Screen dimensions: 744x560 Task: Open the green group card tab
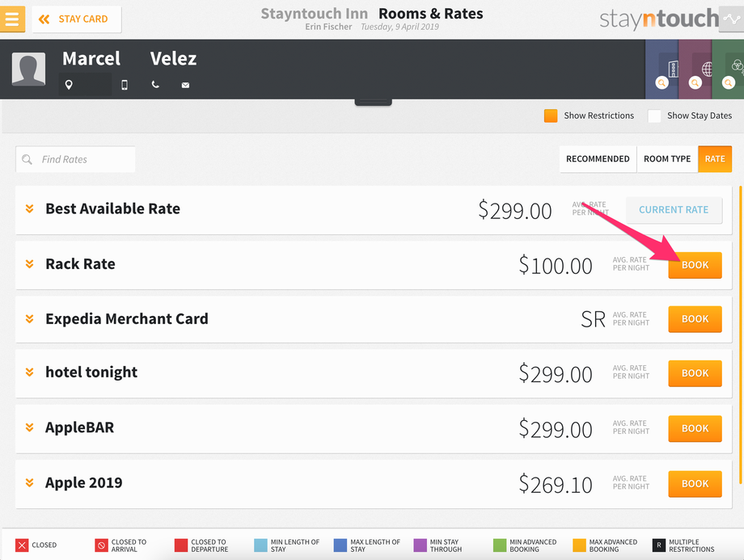(728, 69)
